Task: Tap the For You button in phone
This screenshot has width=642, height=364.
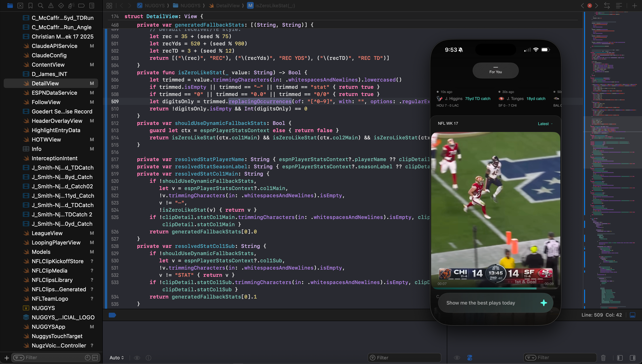Action: 496,70
